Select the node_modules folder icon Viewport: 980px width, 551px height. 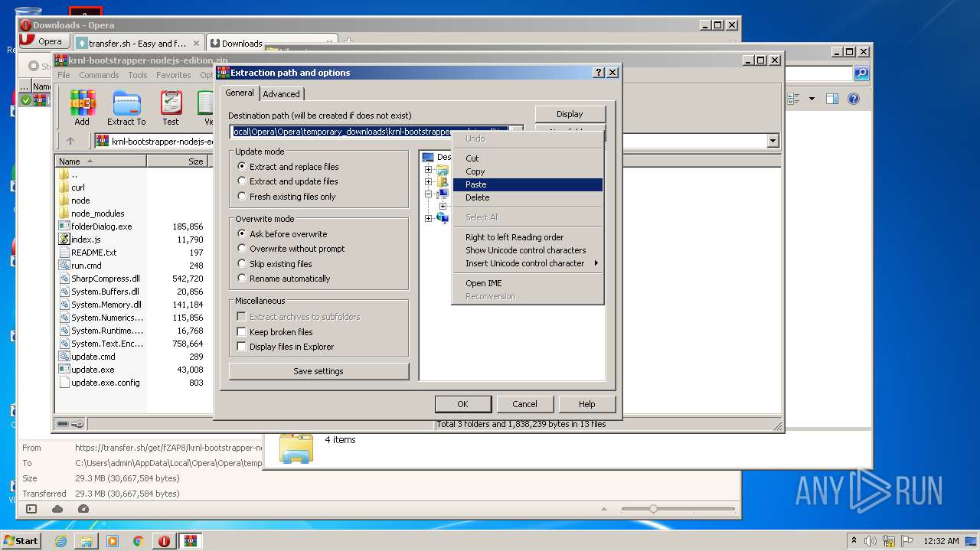pyautogui.click(x=64, y=213)
